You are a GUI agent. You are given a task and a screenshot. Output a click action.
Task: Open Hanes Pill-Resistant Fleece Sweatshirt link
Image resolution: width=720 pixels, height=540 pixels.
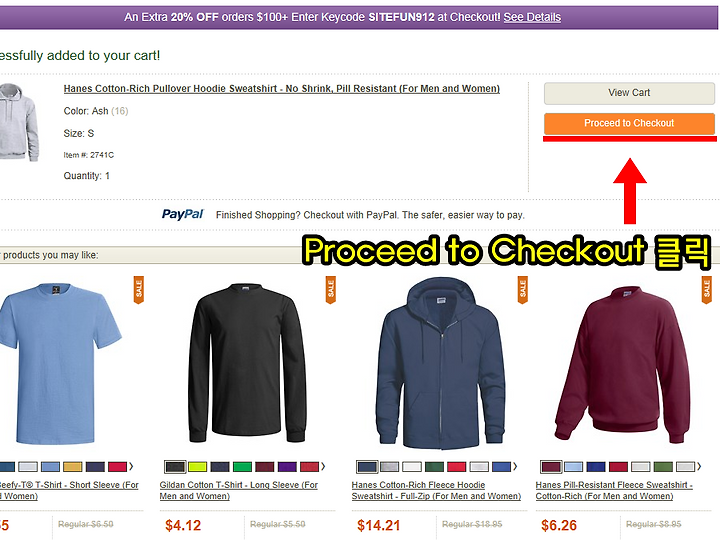[x=614, y=490]
